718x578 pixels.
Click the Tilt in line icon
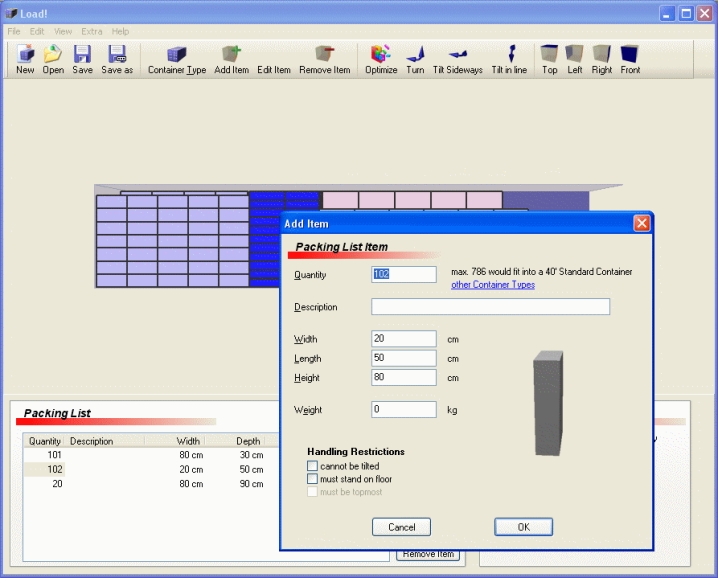pos(509,59)
